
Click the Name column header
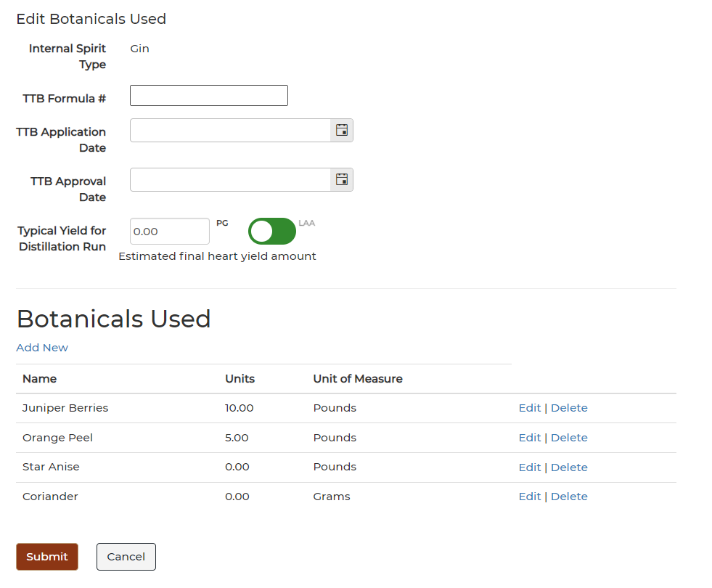pyautogui.click(x=39, y=379)
